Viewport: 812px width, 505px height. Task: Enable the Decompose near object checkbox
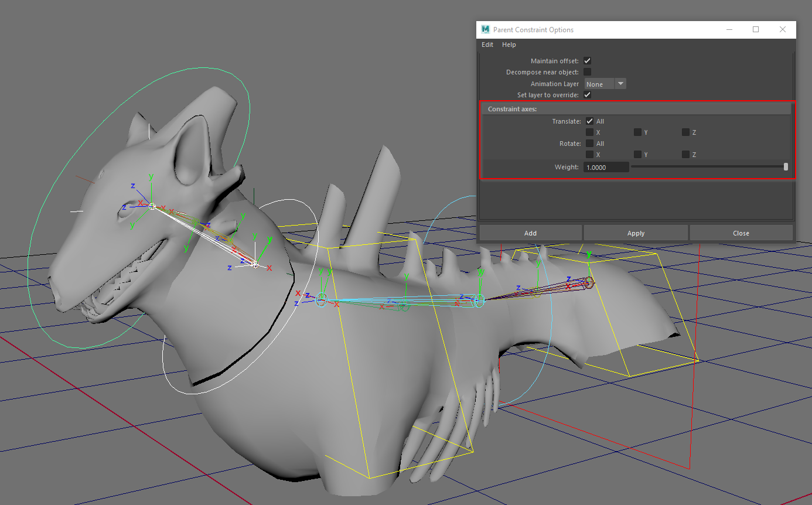pos(588,72)
